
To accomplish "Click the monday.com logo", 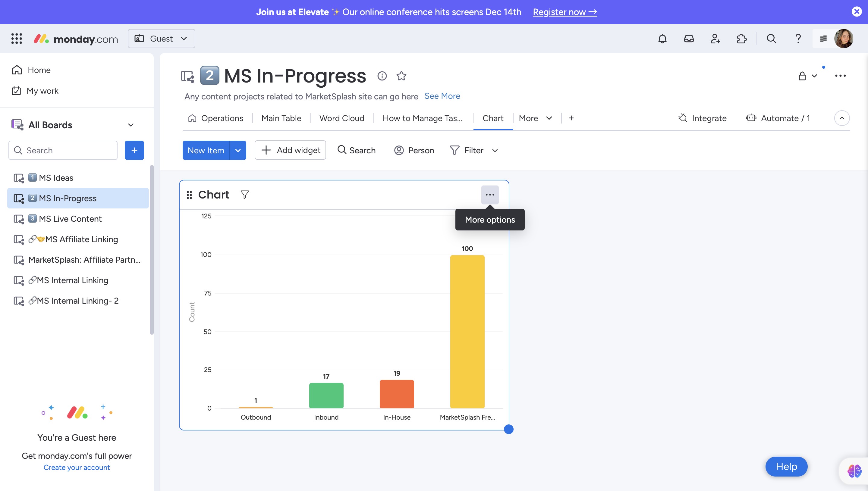I will [76, 39].
